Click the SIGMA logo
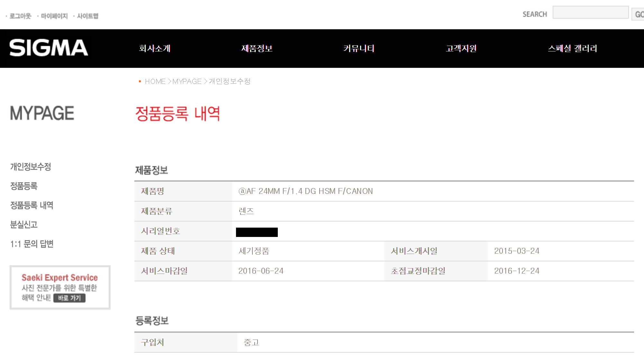644x362 pixels. pos(49,48)
